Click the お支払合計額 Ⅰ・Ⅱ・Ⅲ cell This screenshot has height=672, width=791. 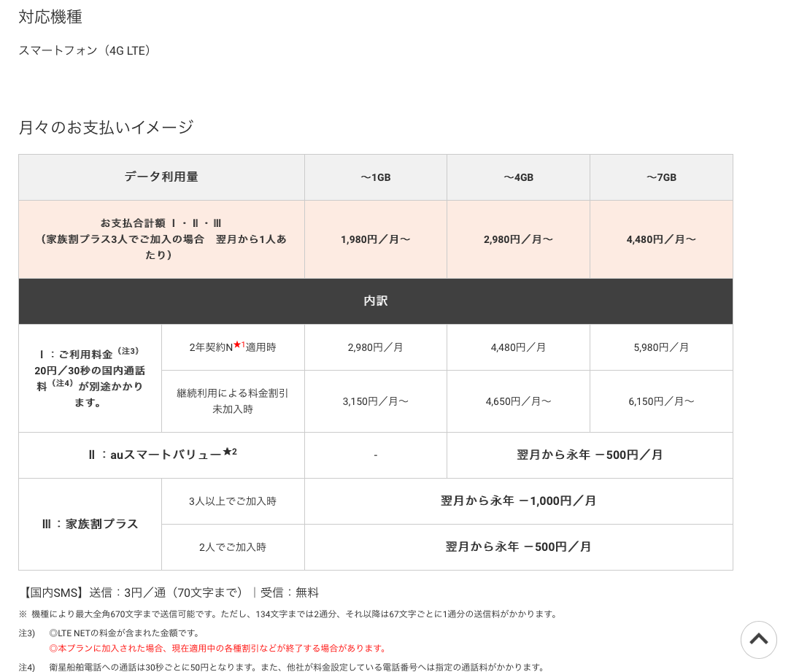point(161,239)
